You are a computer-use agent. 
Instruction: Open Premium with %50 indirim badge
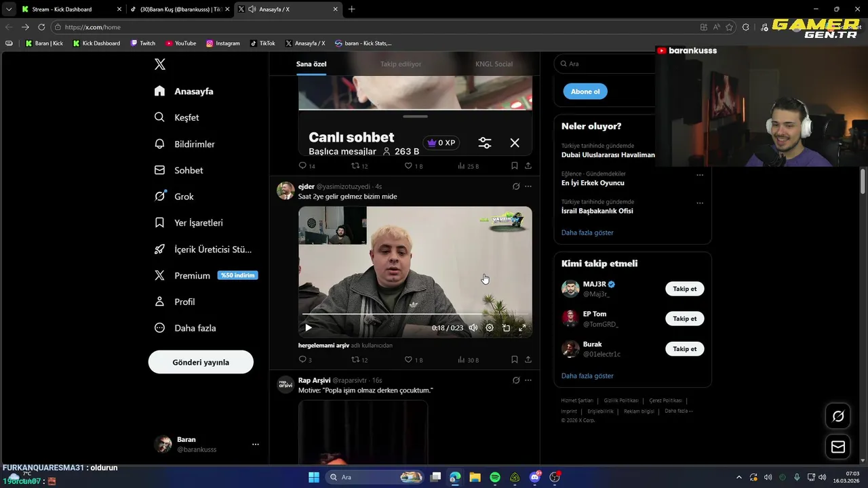tap(205, 275)
